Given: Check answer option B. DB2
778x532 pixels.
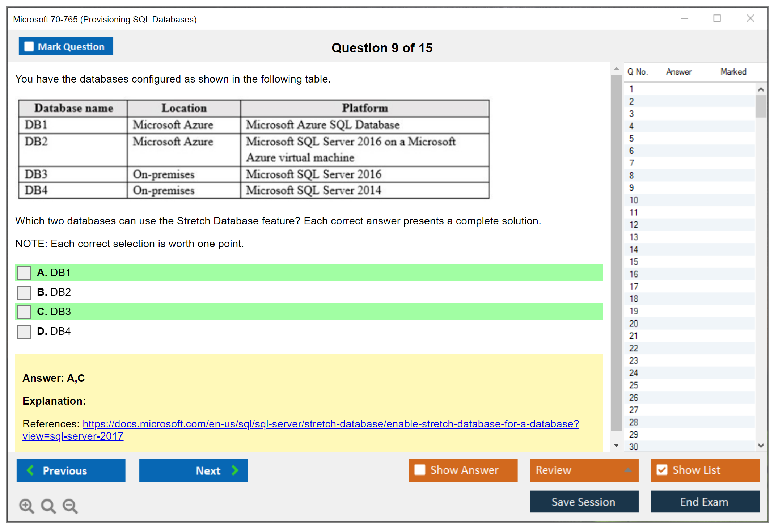Looking at the screenshot, I should click(24, 292).
